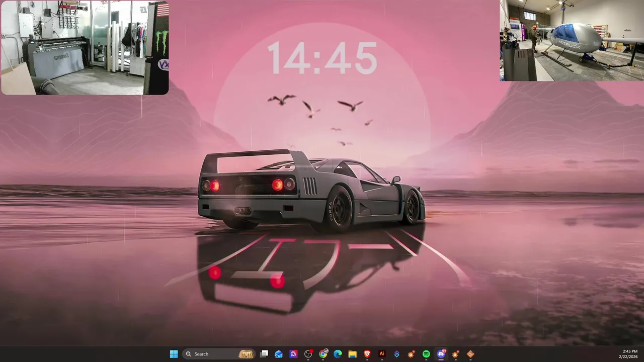Launch the Brave browser
Image resolution: width=644 pixels, height=362 pixels.
click(x=367, y=354)
